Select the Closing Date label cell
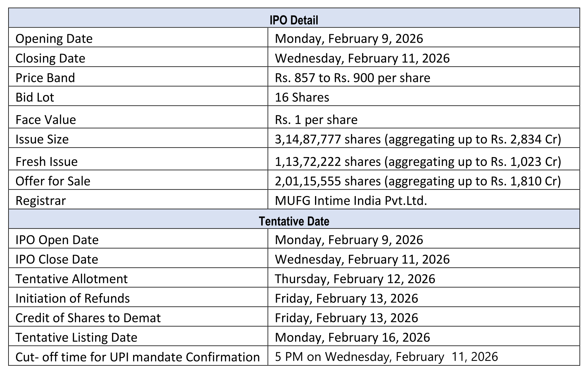Viewport: 588px width, 367px height. pos(50,58)
